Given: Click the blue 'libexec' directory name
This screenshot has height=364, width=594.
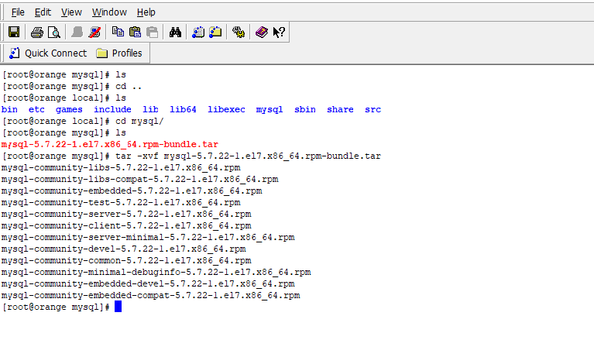Looking at the screenshot, I should (x=226, y=109).
